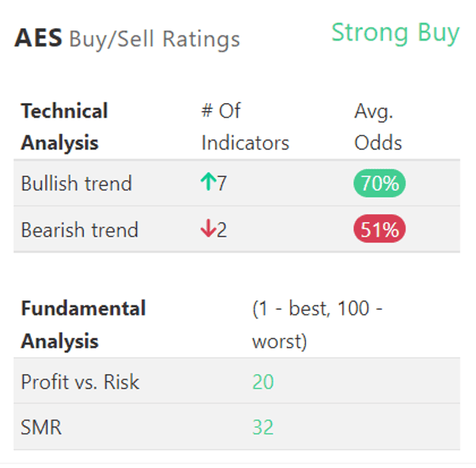The width and height of the screenshot is (476, 468).
Task: Click the SMR score 32
Action: click(263, 427)
